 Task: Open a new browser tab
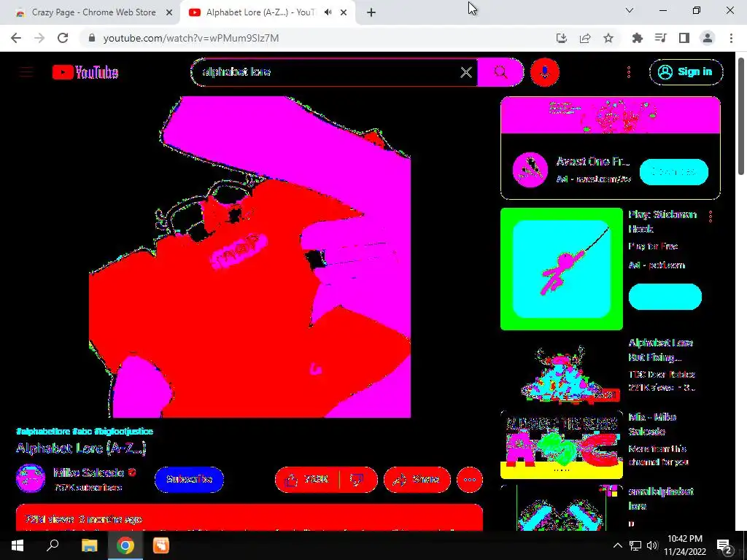[371, 13]
